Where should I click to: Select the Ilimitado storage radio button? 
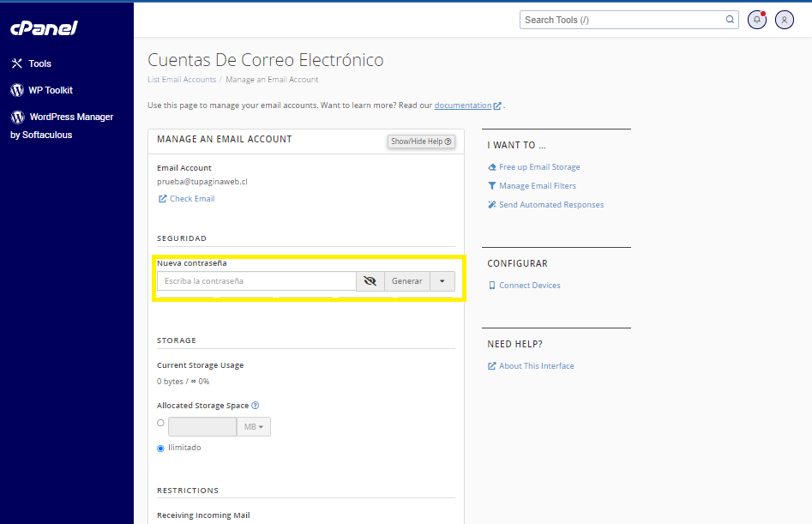[161, 448]
